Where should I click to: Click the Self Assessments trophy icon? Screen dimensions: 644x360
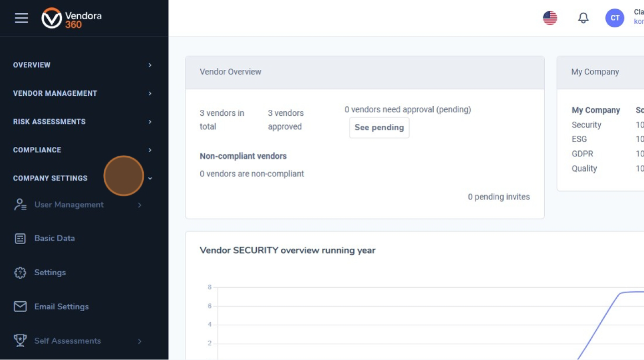[20, 341]
